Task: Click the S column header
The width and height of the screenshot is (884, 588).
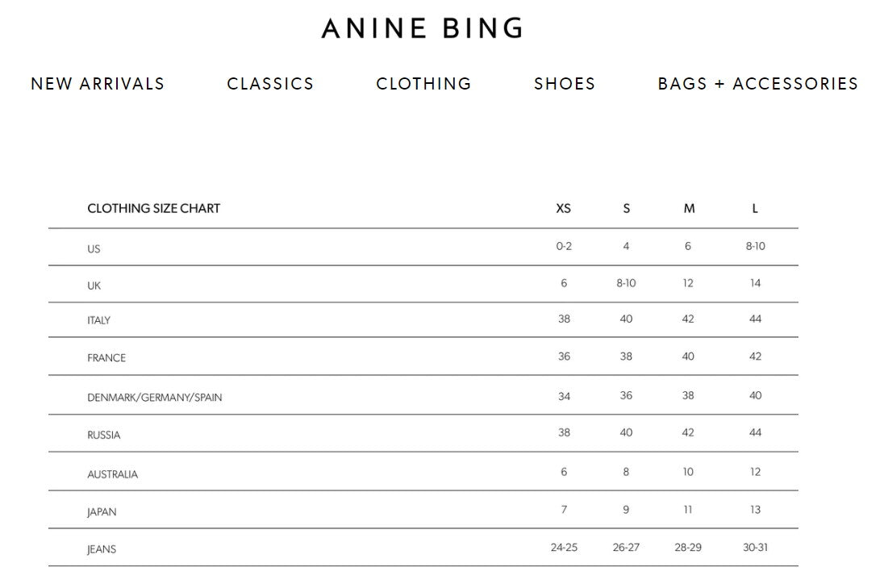Action: point(626,208)
